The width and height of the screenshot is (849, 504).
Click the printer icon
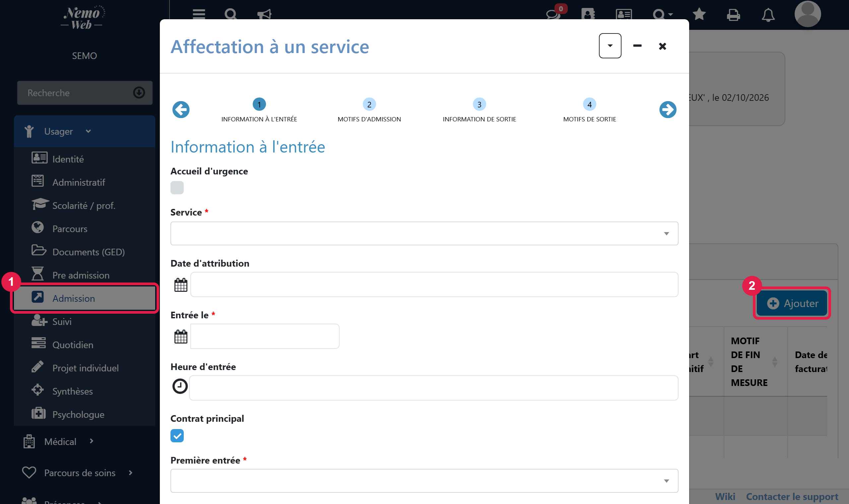click(x=734, y=15)
